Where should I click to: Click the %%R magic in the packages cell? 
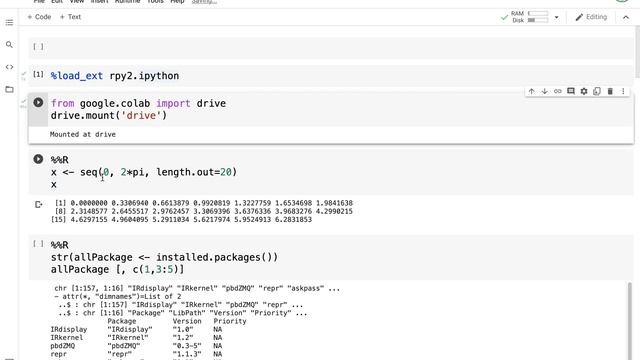pyautogui.click(x=60, y=245)
